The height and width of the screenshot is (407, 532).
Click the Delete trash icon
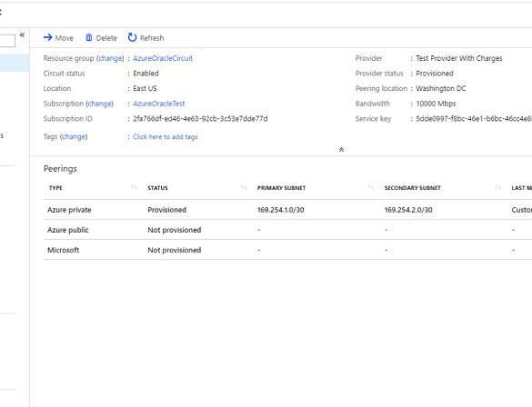[89, 37]
